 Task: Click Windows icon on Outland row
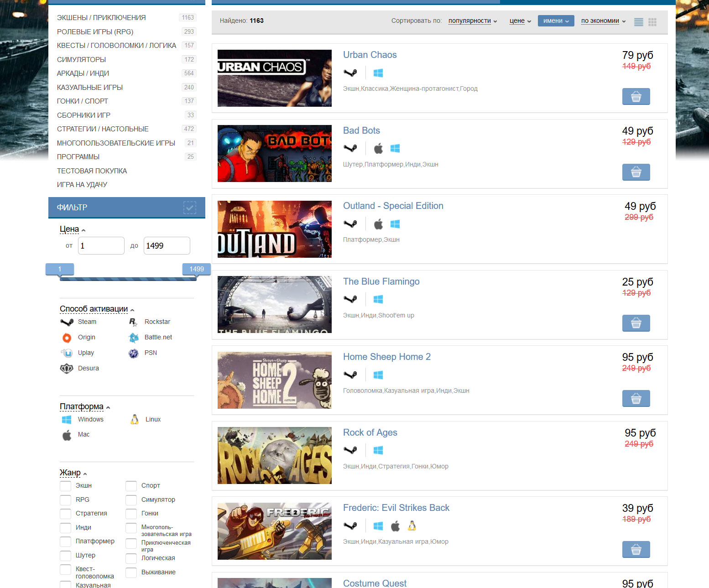(395, 224)
